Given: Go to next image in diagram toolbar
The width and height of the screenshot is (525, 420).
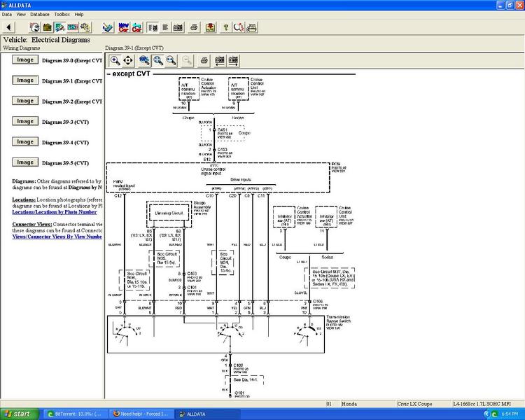Looking at the screenshot, I should 233,60.
